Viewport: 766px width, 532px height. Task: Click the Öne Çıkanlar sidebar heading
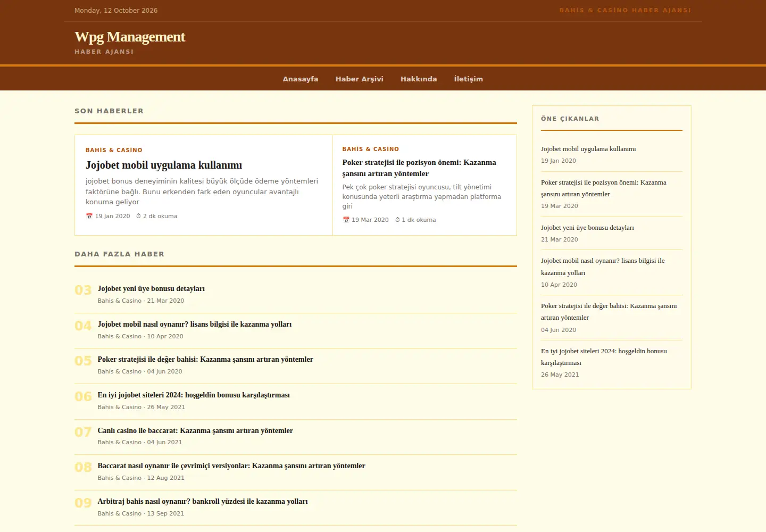570,119
